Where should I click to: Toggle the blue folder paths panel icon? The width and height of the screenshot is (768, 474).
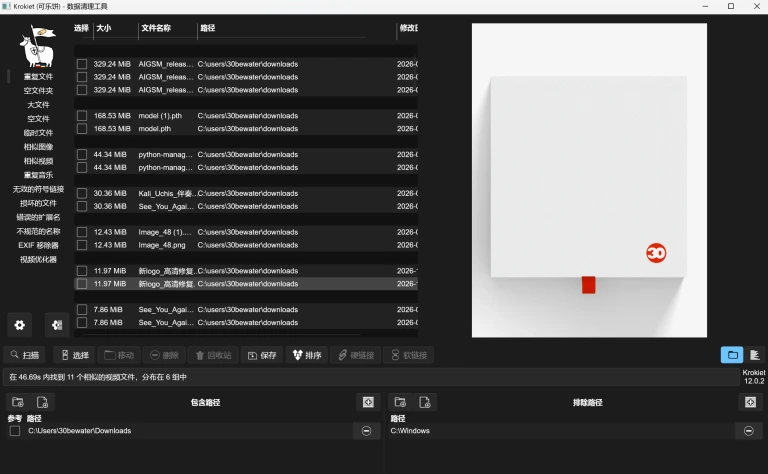732,355
